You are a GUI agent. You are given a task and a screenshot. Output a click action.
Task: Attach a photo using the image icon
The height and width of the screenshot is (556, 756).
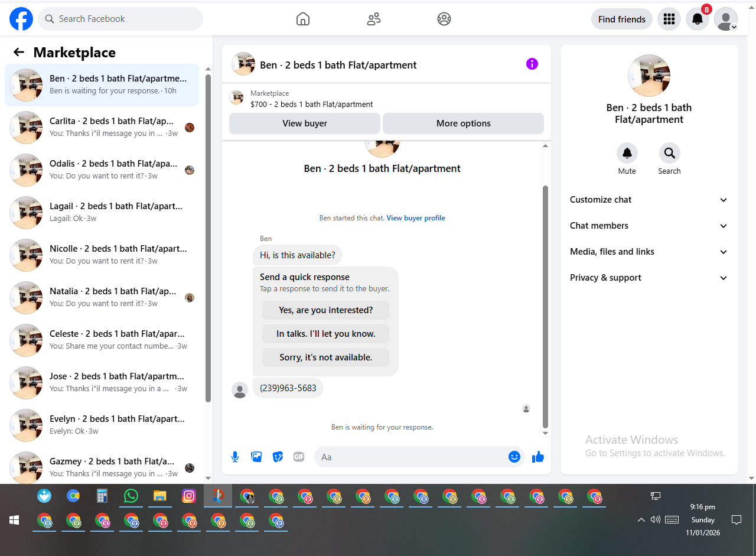[x=256, y=457]
